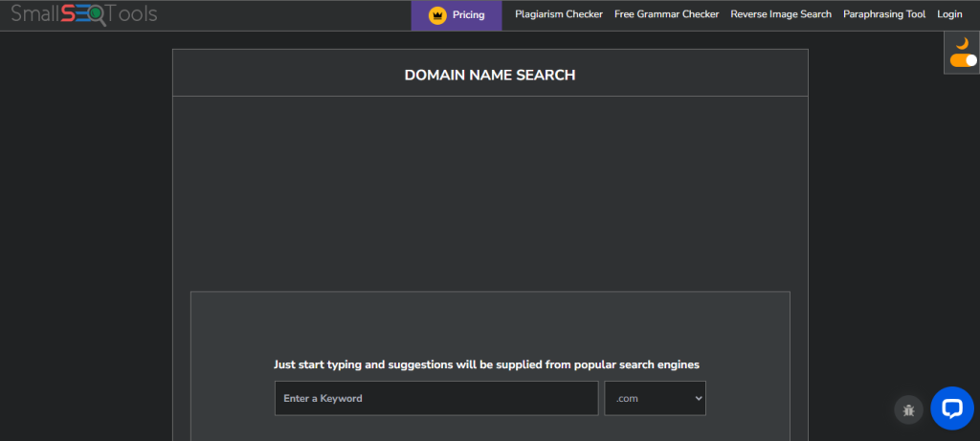Focus the Enter a Keyword field

click(x=436, y=398)
